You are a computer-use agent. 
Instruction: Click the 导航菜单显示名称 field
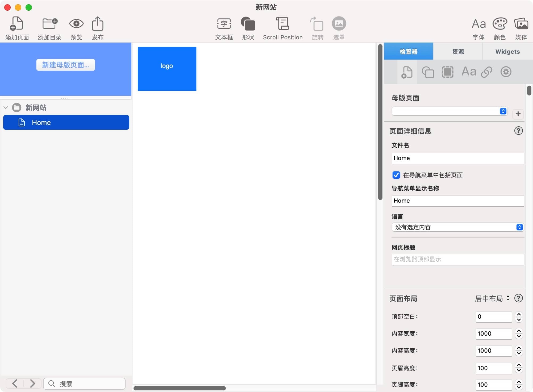pos(458,201)
